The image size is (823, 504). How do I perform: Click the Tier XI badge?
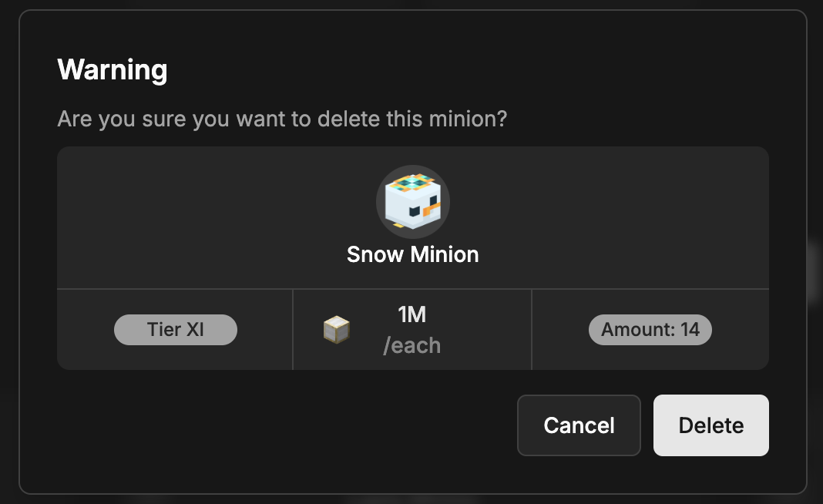coord(176,330)
